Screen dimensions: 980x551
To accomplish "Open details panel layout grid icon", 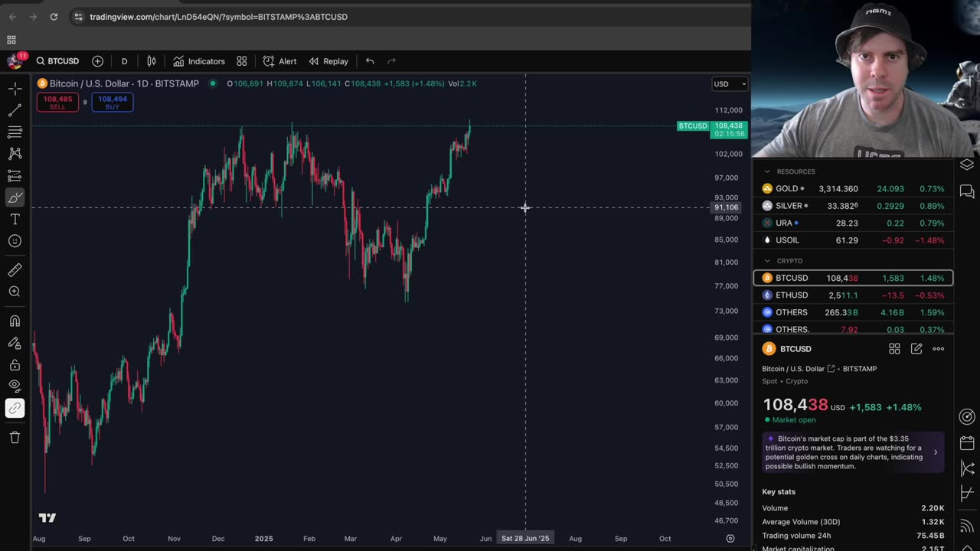I will [x=894, y=349].
